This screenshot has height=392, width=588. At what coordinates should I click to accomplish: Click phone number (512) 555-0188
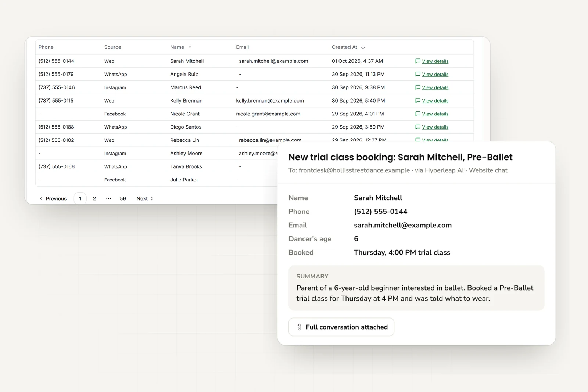[56, 127]
